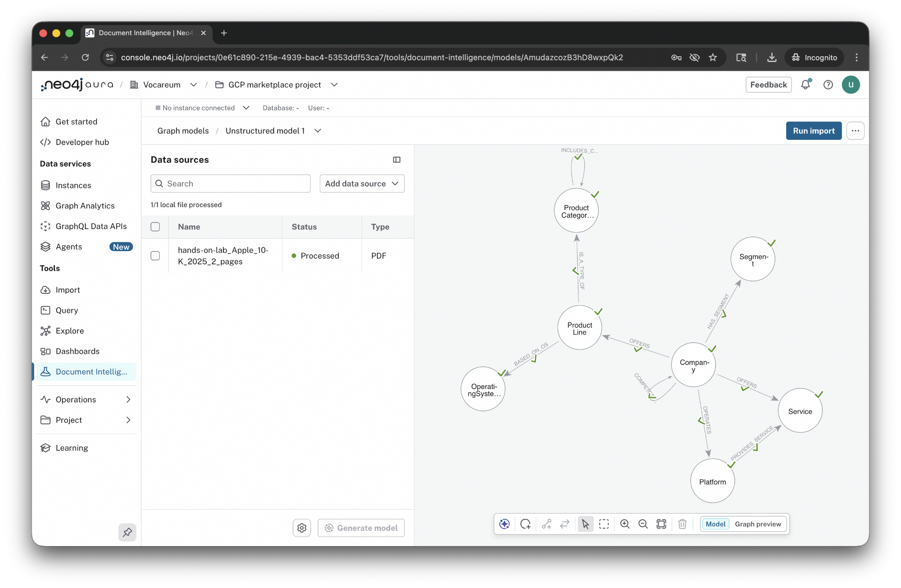Open Document Intelligence tool
The height and width of the screenshot is (588, 901).
click(86, 372)
